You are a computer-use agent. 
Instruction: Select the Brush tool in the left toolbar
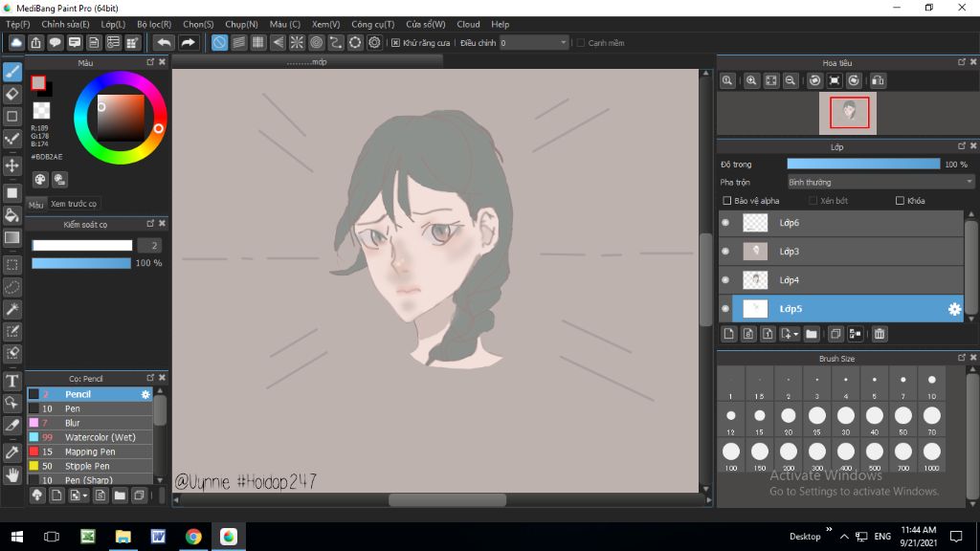pos(12,72)
